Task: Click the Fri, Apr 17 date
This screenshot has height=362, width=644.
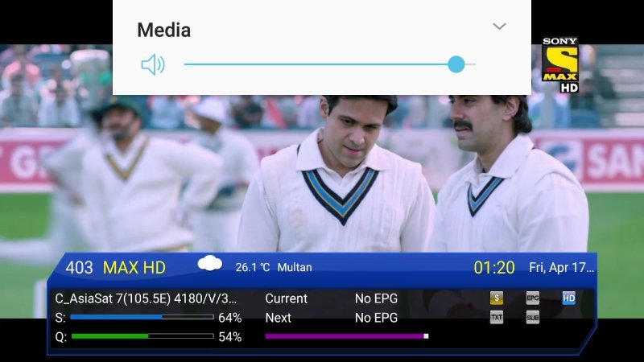Action: pos(561,268)
